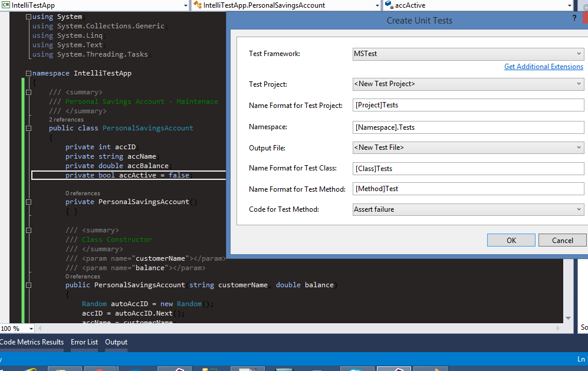The width and height of the screenshot is (588, 371).
Task: Open the Test Project dropdown
Action: [x=468, y=84]
